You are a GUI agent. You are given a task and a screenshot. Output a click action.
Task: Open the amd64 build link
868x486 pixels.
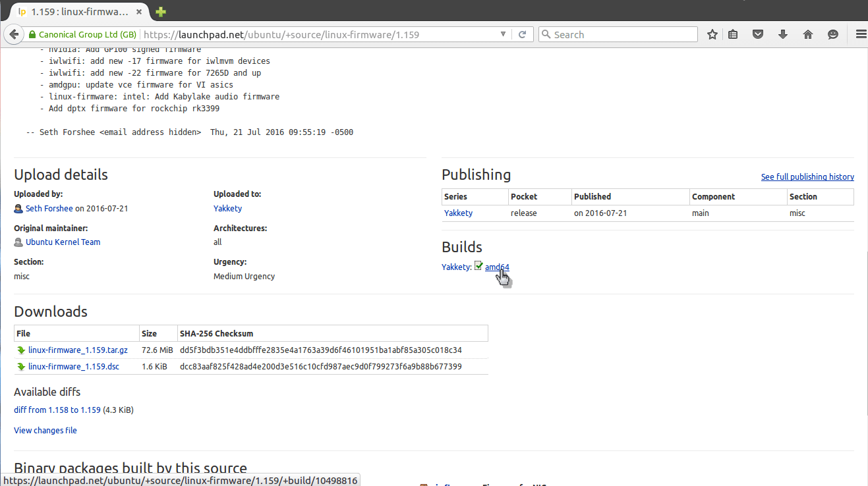pos(497,267)
